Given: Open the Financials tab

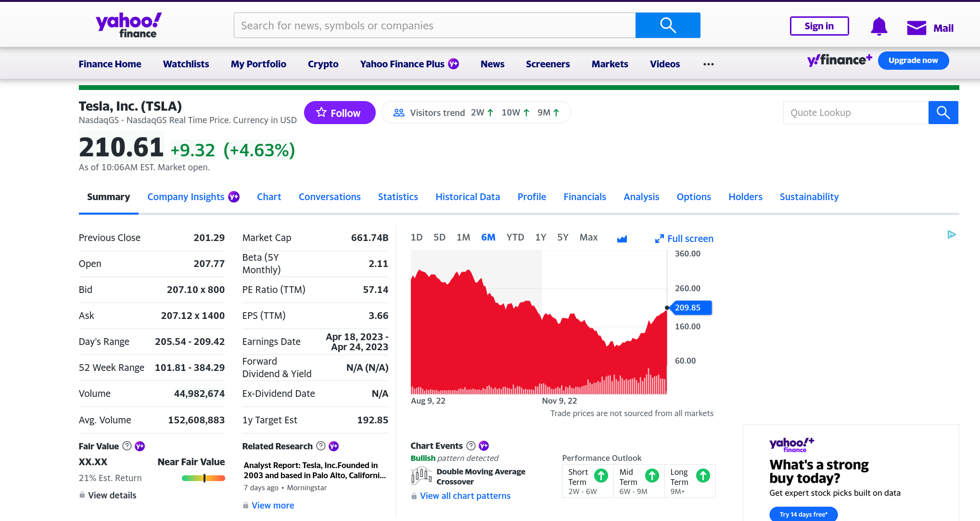Looking at the screenshot, I should [x=585, y=197].
